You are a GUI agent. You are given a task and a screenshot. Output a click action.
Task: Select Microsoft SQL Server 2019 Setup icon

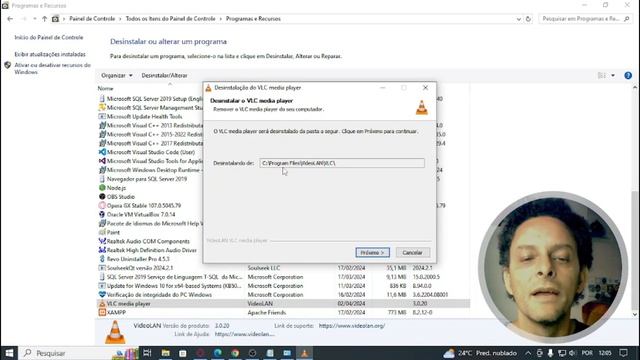click(x=102, y=99)
